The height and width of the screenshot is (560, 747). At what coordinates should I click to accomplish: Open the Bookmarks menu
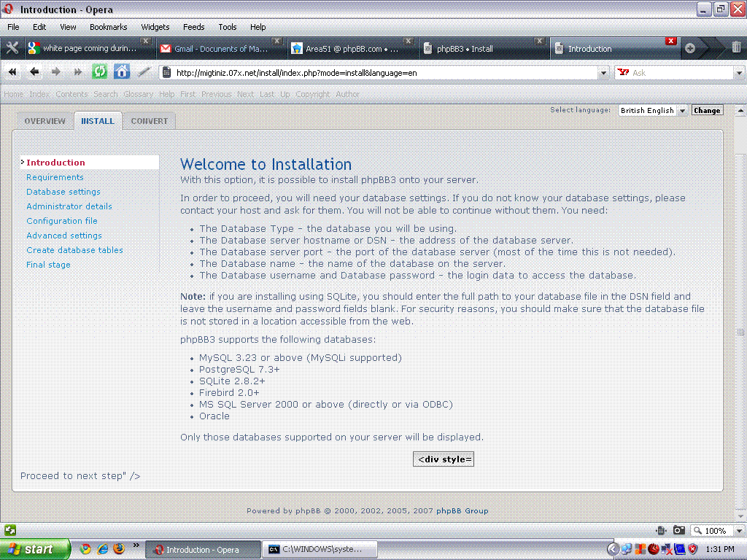[x=108, y=27]
